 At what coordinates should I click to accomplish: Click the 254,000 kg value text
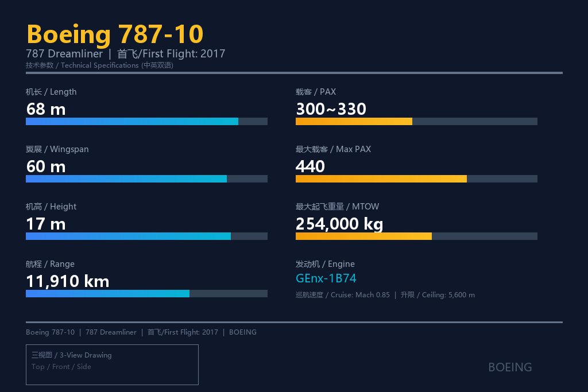pyautogui.click(x=339, y=224)
